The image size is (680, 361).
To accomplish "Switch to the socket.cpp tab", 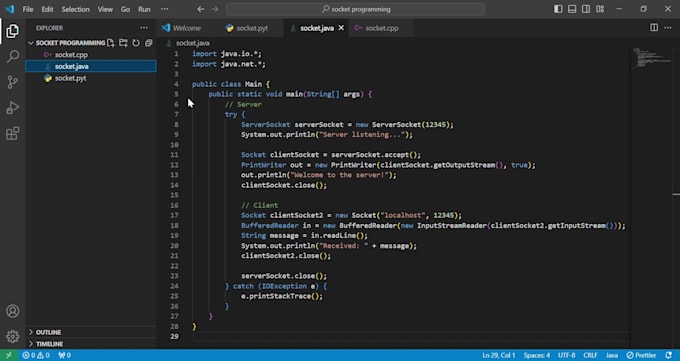I will point(382,28).
